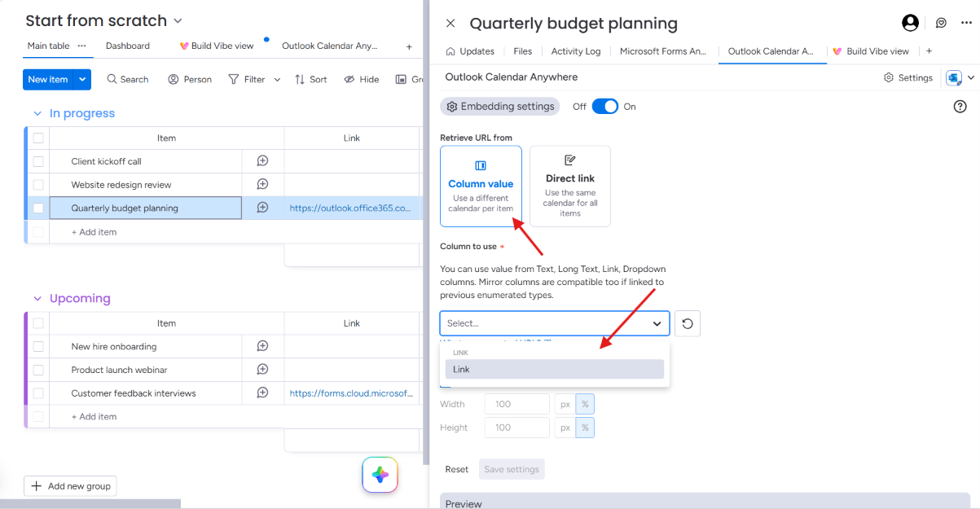
Task: Switch to the Activity Log tab
Action: pos(576,51)
